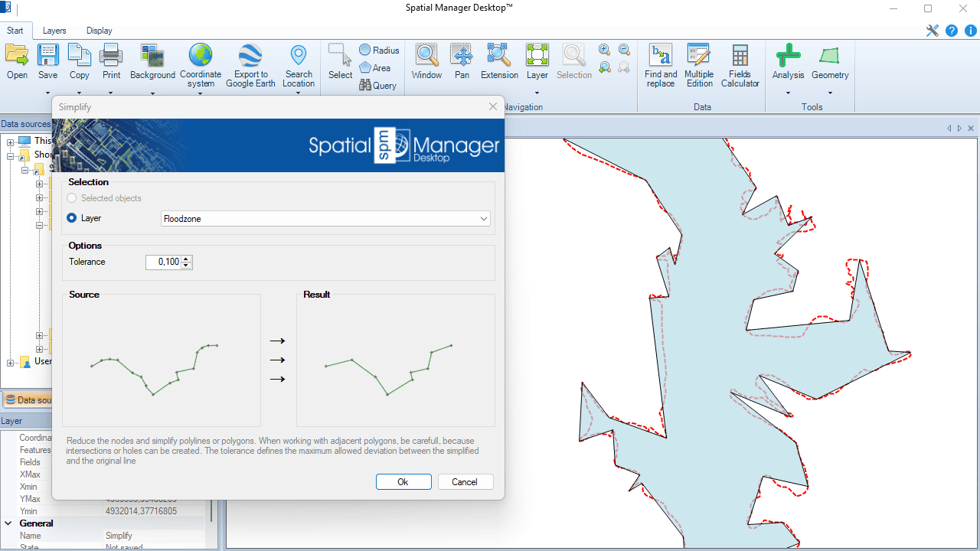The height and width of the screenshot is (551, 980).
Task: Click the Ymin value 4932014,37716805
Action: tap(141, 511)
